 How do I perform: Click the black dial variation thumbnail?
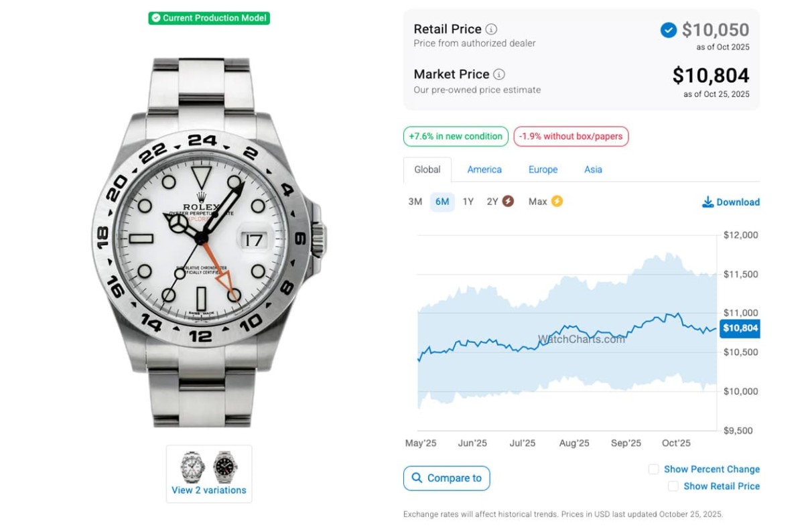point(225,467)
